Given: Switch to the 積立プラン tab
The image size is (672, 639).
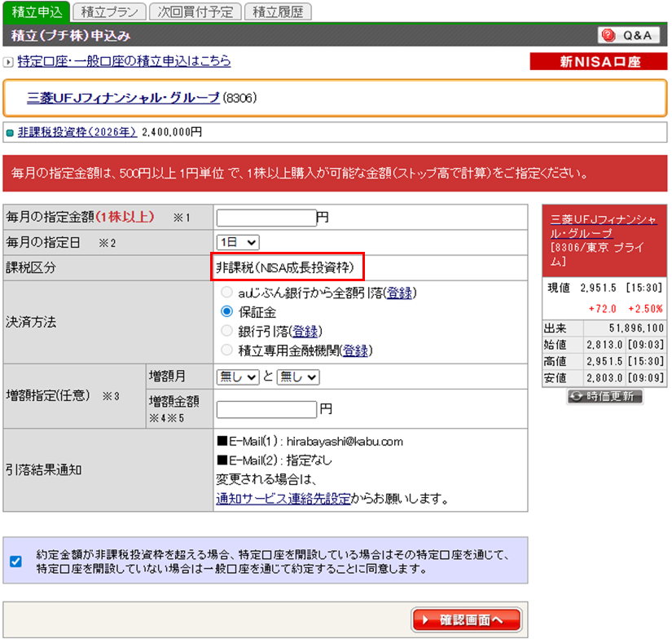Looking at the screenshot, I should point(109,11).
